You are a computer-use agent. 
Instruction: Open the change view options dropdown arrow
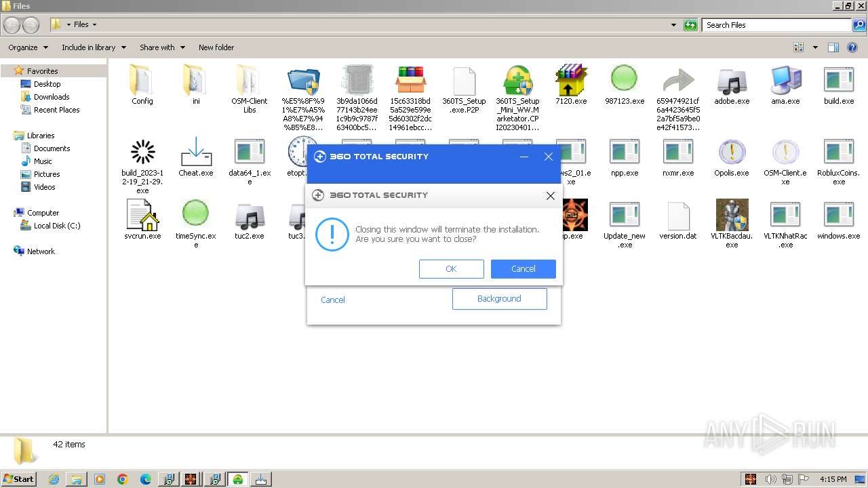coord(815,47)
